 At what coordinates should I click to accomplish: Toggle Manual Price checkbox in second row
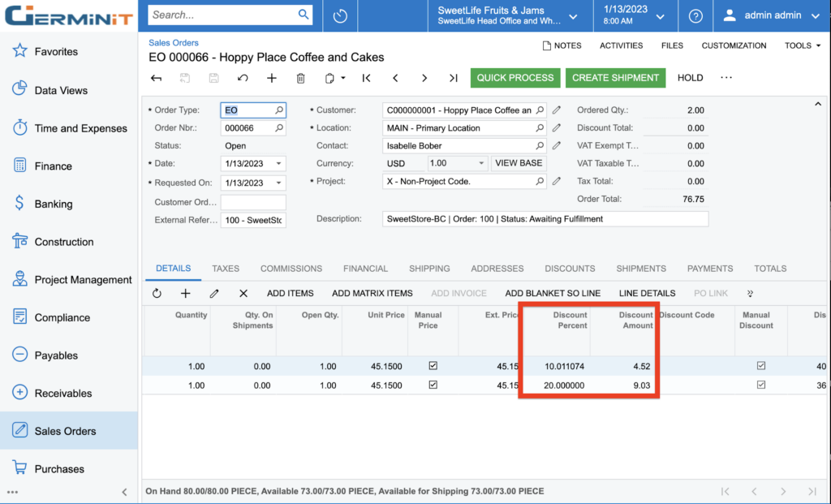(x=433, y=386)
